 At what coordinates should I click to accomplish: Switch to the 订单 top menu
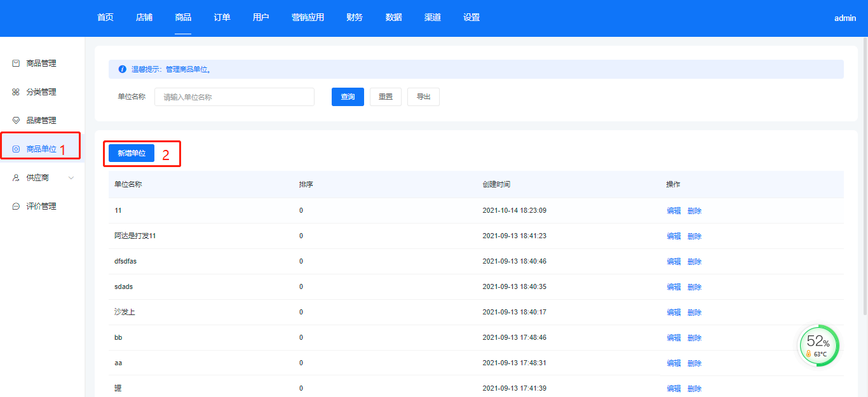click(222, 18)
